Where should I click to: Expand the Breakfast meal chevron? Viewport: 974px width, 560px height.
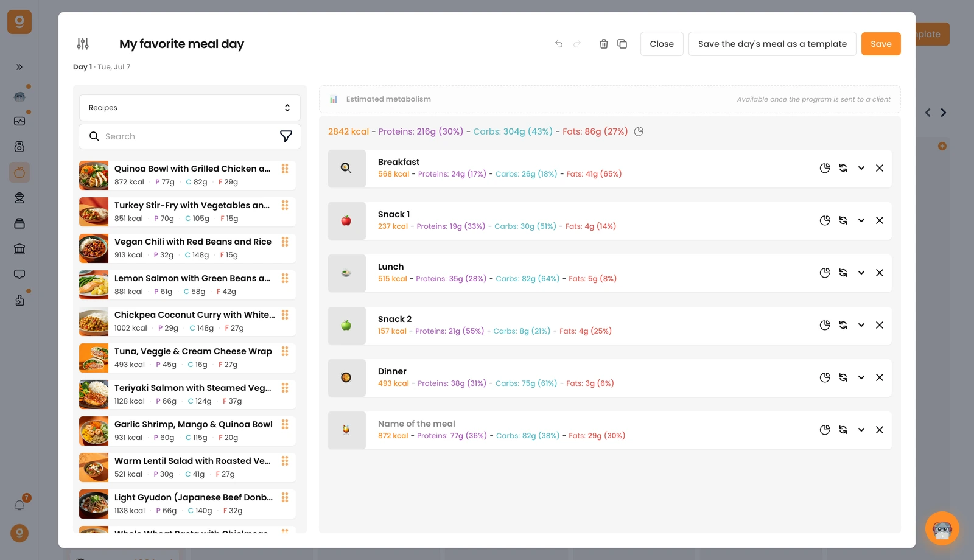coord(861,168)
